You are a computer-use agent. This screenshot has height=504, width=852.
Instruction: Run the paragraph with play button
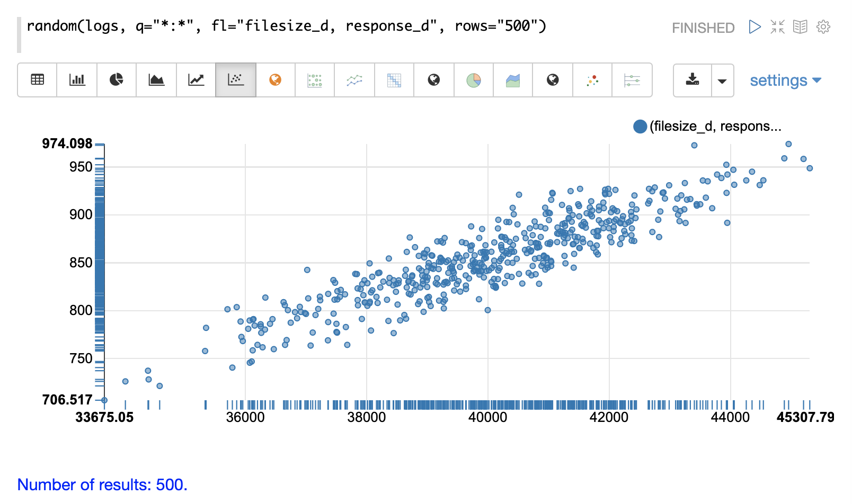755,27
